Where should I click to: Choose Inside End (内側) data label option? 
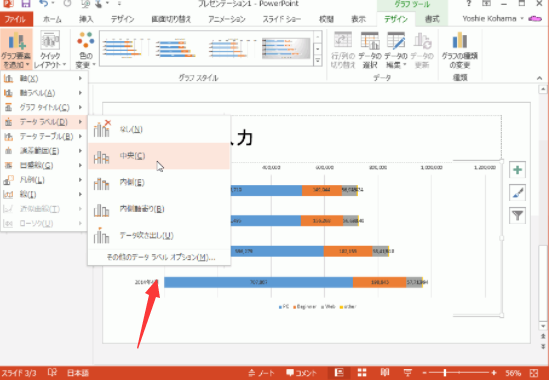(159, 182)
